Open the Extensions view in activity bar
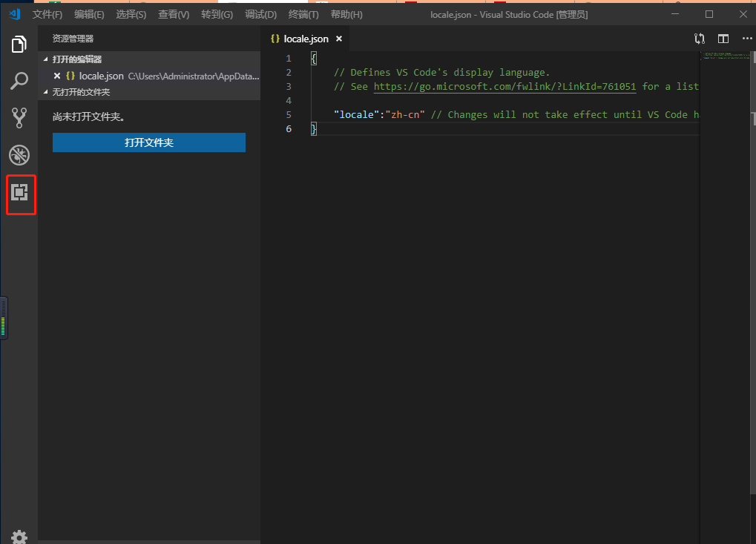756x544 pixels. click(x=19, y=192)
